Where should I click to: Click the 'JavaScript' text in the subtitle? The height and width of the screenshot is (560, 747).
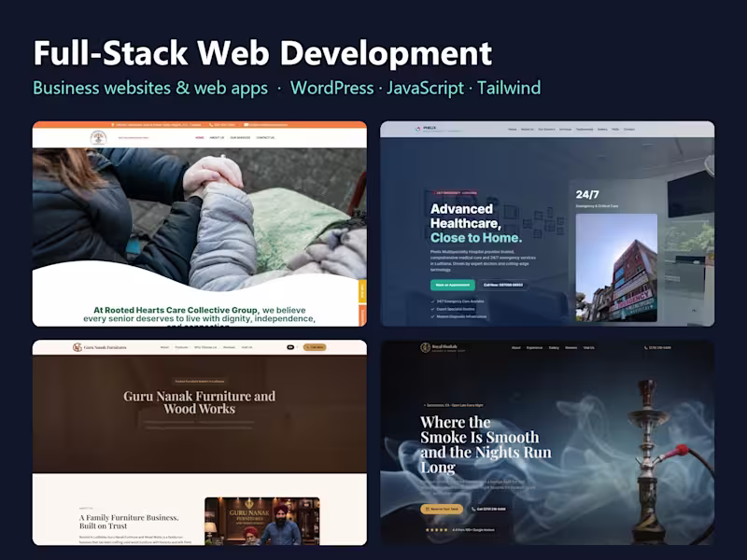click(425, 88)
